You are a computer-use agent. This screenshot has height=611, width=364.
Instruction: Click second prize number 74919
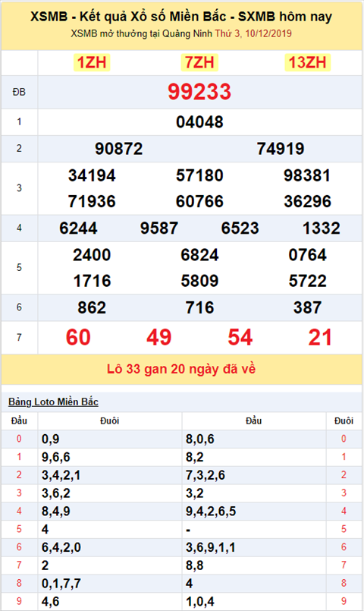(x=281, y=149)
